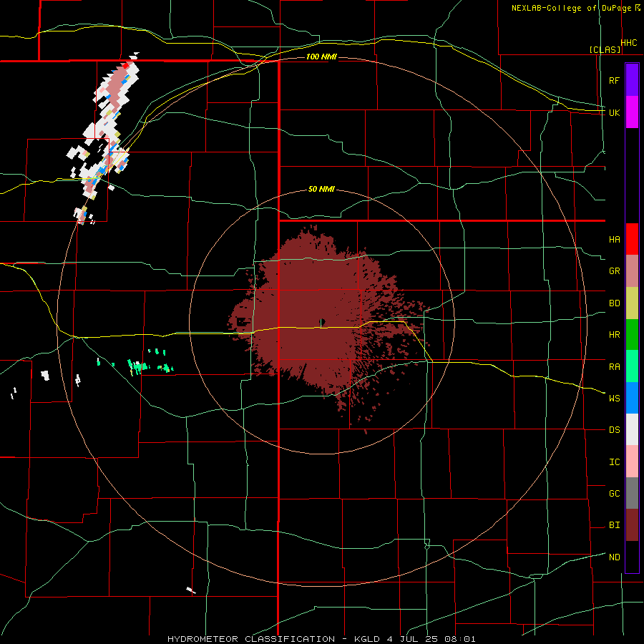This screenshot has height=644, width=644.
Task: Click the WS legend label
Action: [x=614, y=399]
